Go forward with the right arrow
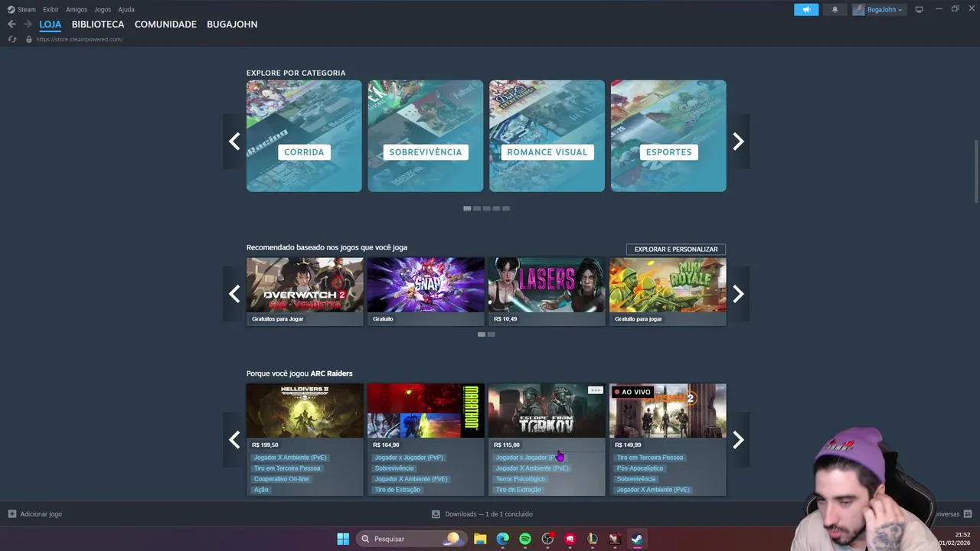 pos(28,24)
